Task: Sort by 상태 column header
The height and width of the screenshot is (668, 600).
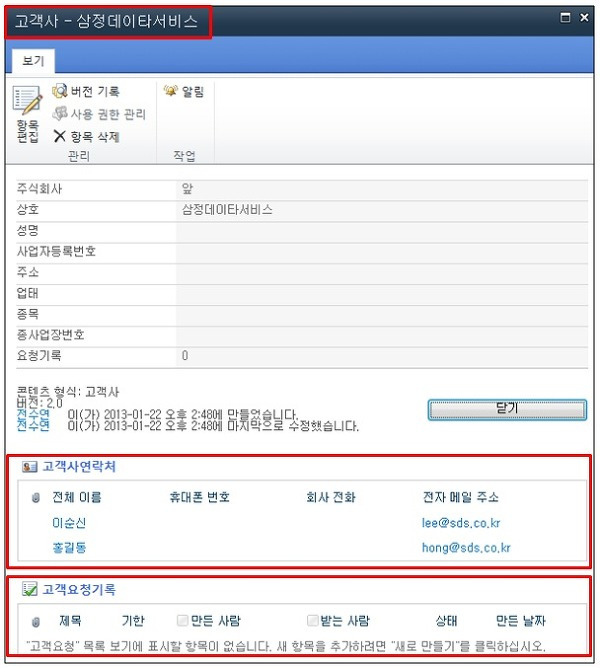Action: (x=446, y=621)
